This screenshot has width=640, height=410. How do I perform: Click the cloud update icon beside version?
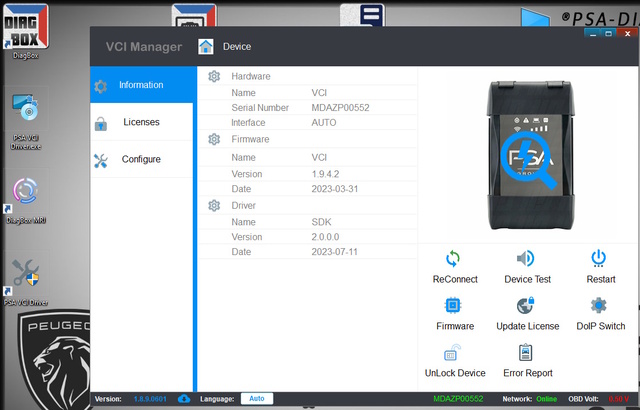coord(183,399)
